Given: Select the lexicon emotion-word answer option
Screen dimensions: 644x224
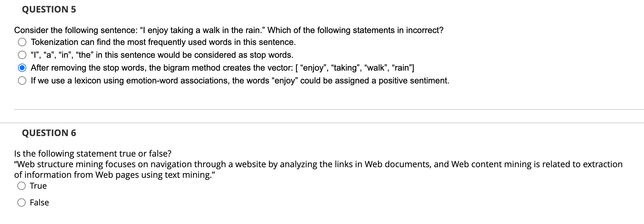Looking at the screenshot, I should (22, 80).
